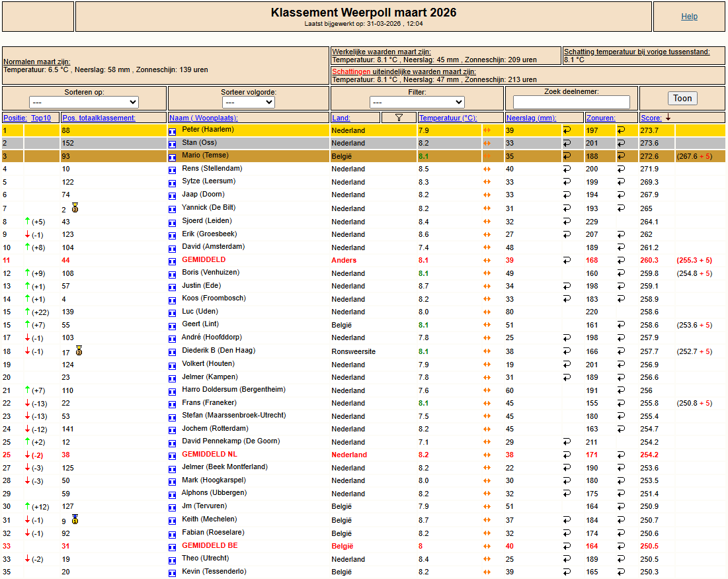This screenshot has width=728, height=579.
Task: Click the green up arrow in Luc's row
Action: [x=27, y=312]
